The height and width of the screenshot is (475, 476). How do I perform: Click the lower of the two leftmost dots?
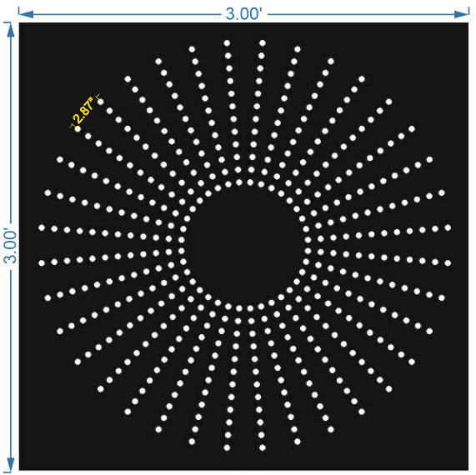tap(42, 263)
